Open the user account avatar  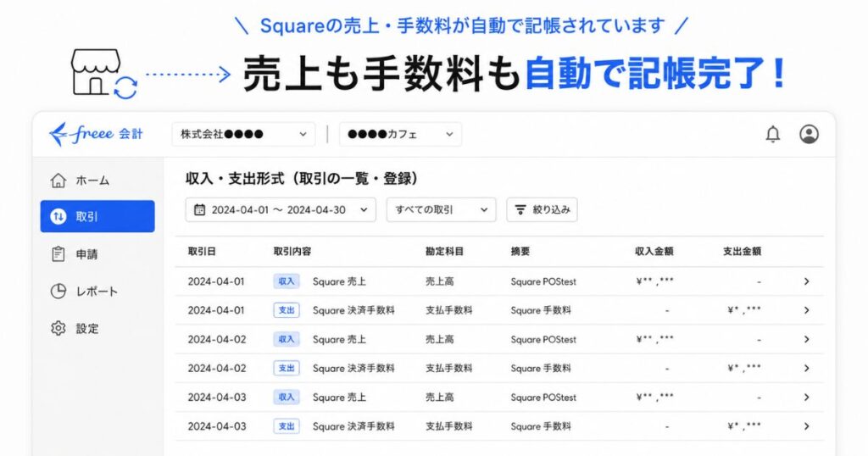coord(809,134)
